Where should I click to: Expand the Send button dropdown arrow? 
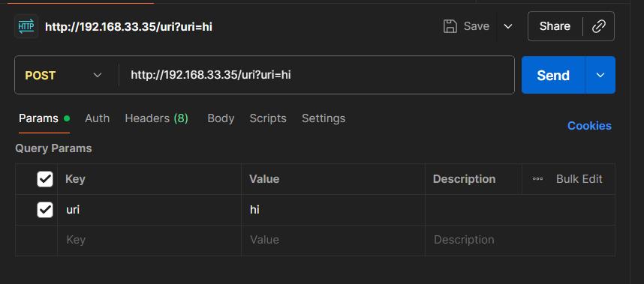click(600, 75)
